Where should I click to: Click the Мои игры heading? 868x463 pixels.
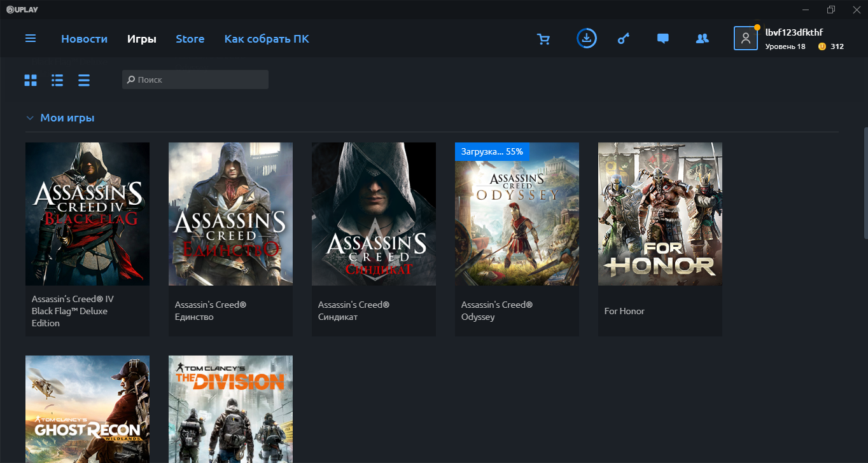pyautogui.click(x=67, y=118)
